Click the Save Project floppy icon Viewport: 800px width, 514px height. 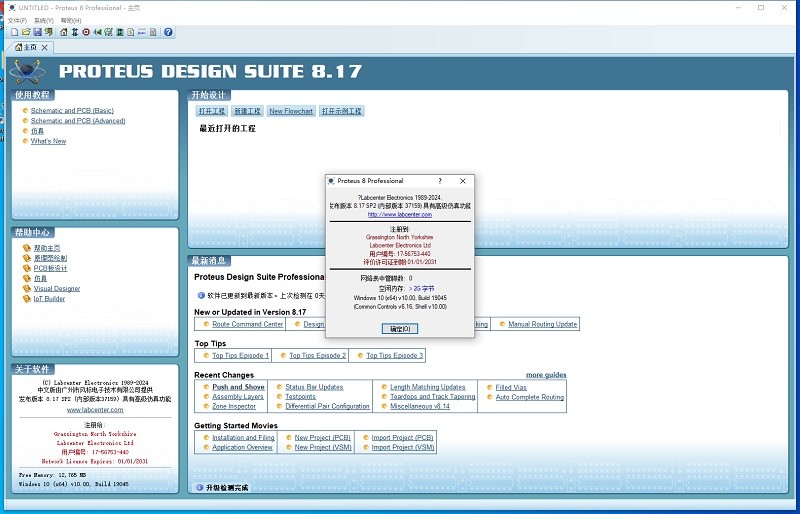37,32
